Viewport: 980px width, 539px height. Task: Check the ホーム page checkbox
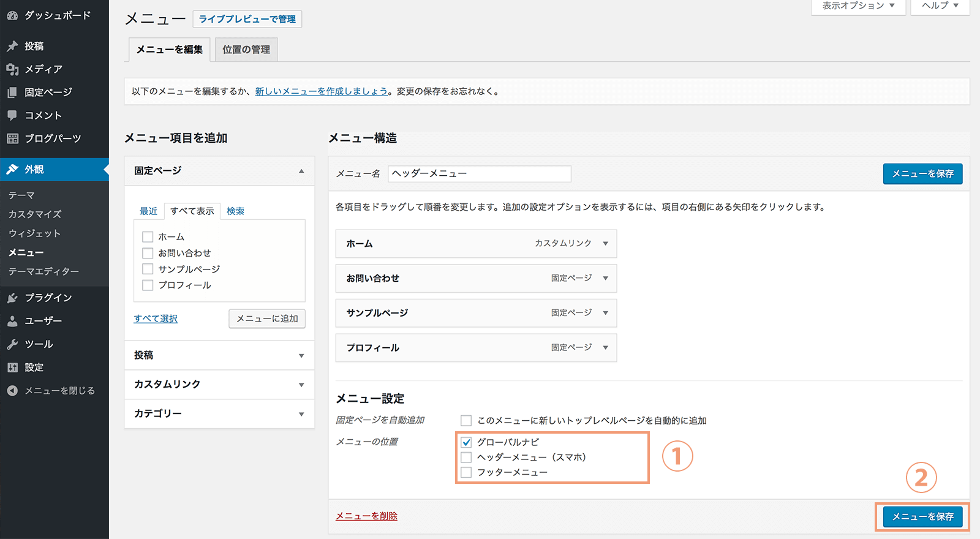coord(148,237)
